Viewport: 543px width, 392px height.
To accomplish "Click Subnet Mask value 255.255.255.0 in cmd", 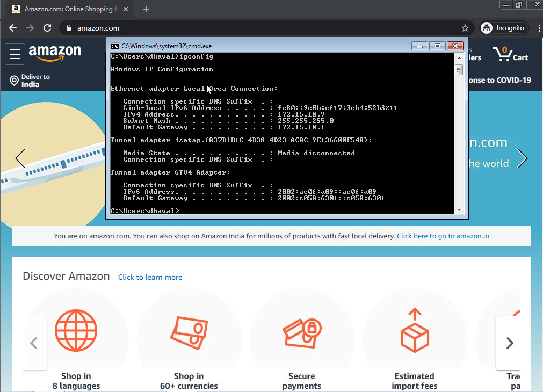I will pos(306,121).
